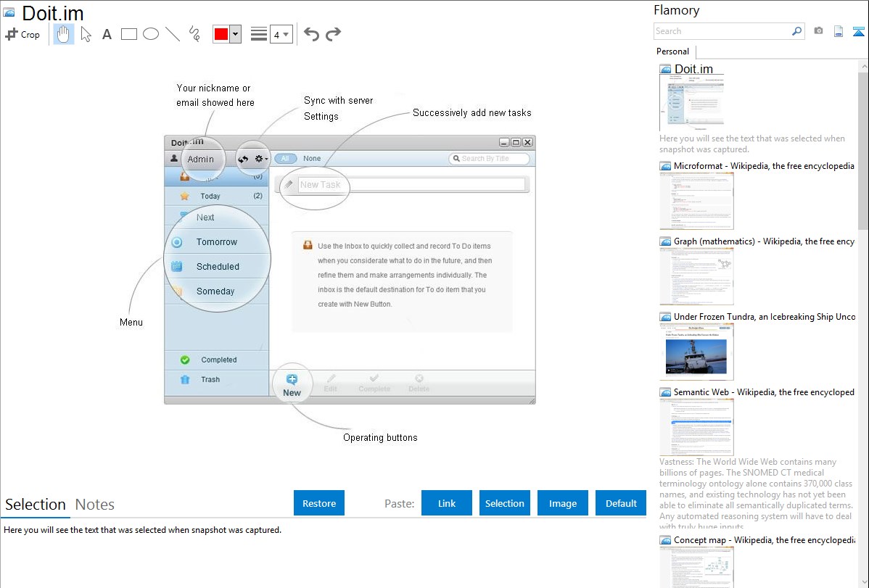This screenshot has width=869, height=588.
Task: Click the Flamory search field
Action: (x=722, y=31)
